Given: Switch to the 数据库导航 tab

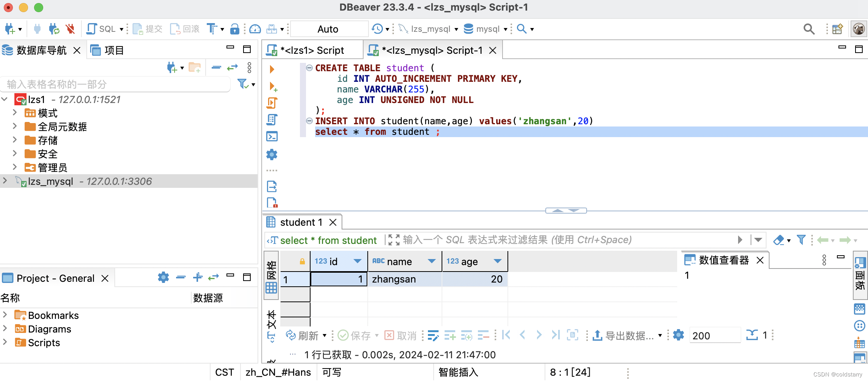Looking at the screenshot, I should click(41, 50).
